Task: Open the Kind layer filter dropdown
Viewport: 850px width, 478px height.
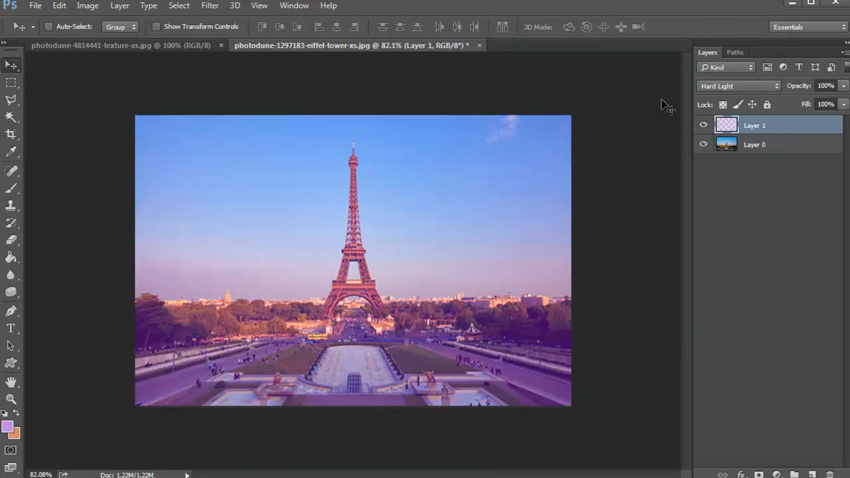Action: (726, 67)
